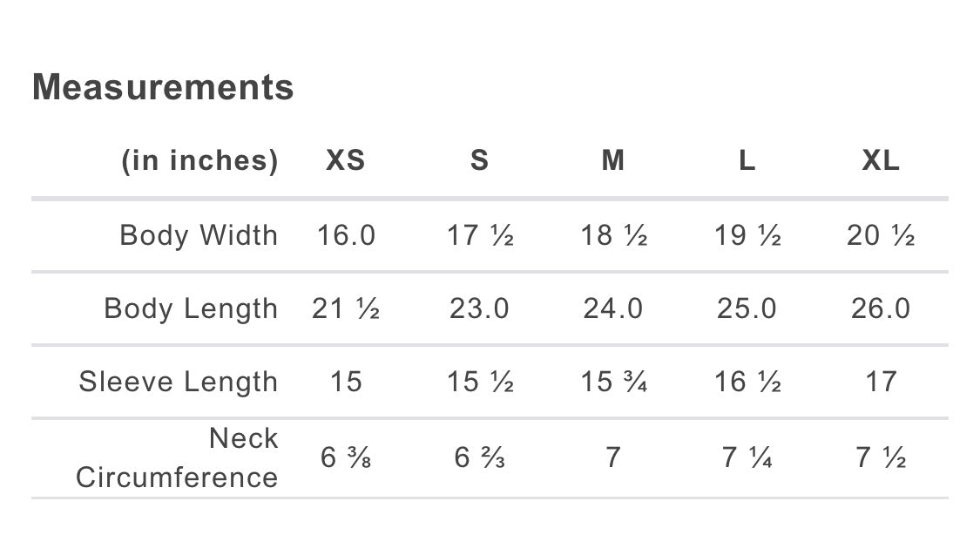
Task: Click the Measurements heading
Action: click(163, 87)
